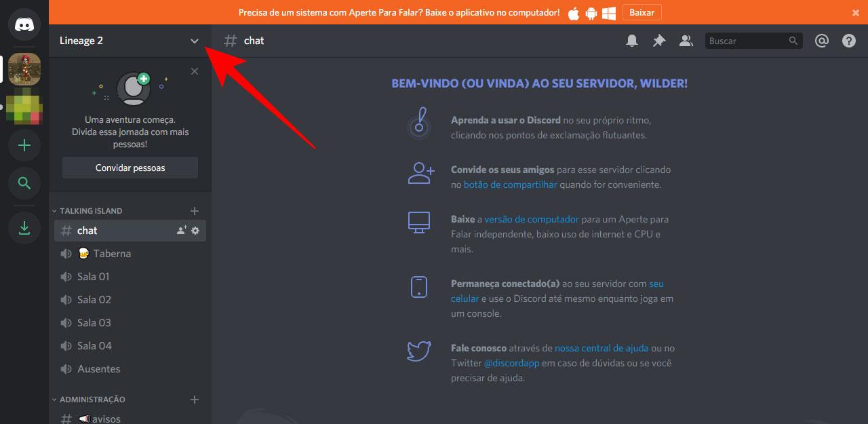Screen dimensions: 868x424
Task: Mute channel notifications with the bell icon
Action: point(631,40)
